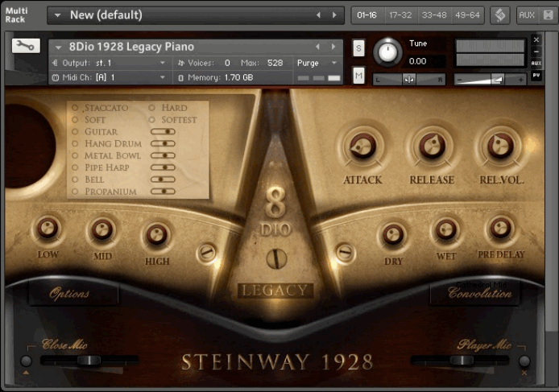Click the minus button beside volume slider
This screenshot has height=392, width=559.
pyautogui.click(x=460, y=80)
